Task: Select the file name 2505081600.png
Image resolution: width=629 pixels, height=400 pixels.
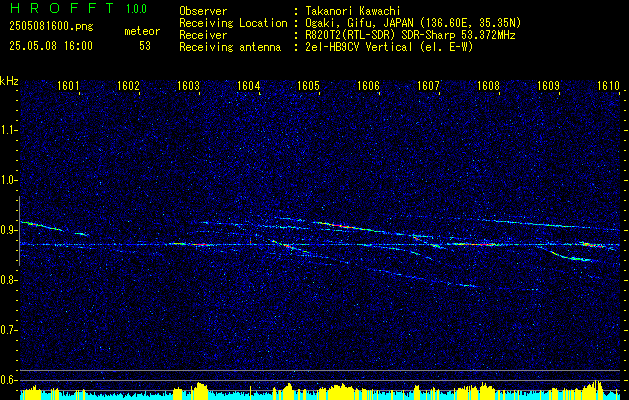Action: pos(51,26)
